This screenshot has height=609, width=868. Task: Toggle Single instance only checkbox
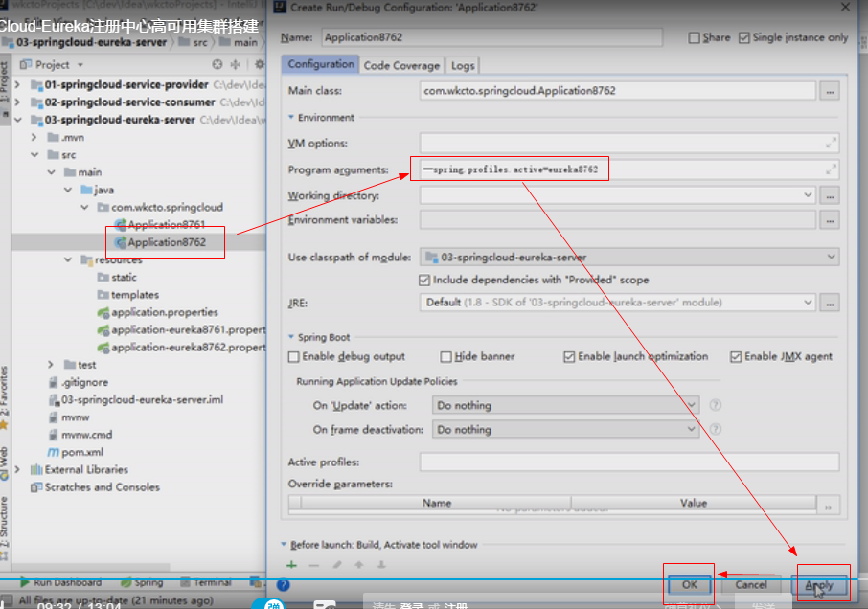click(744, 37)
